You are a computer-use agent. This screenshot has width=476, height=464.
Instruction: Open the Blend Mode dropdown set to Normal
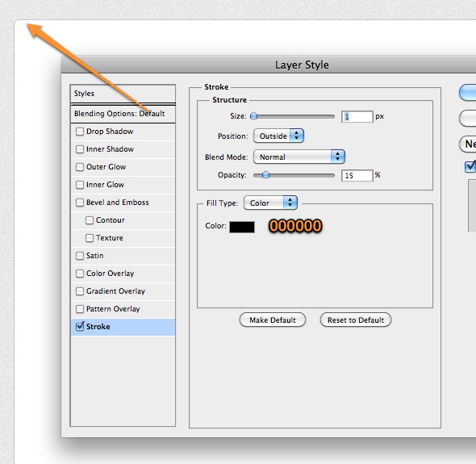click(x=299, y=157)
